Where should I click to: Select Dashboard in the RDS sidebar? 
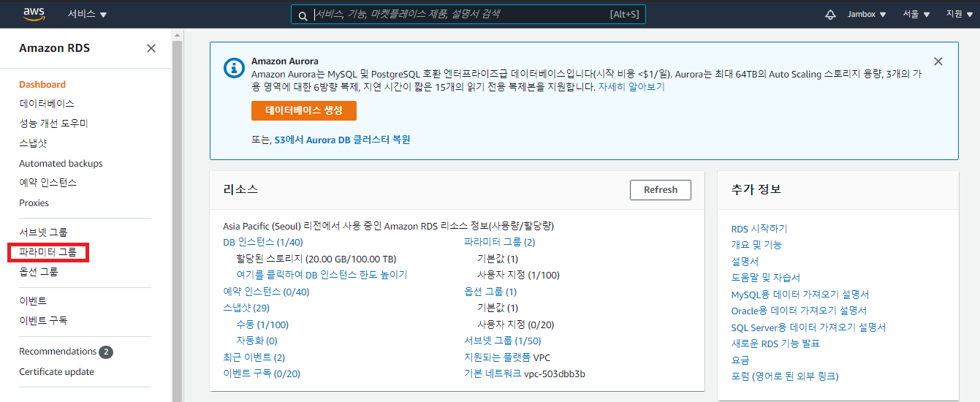click(x=42, y=85)
